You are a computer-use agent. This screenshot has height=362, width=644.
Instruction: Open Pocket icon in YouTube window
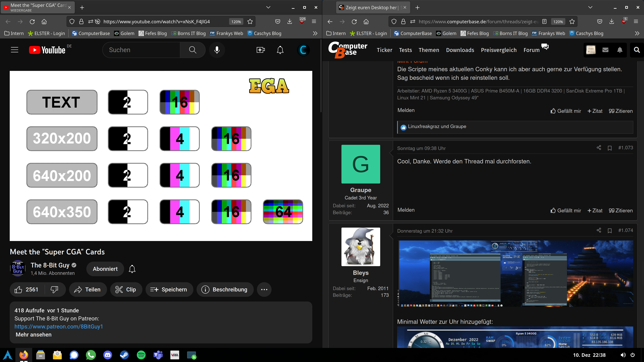click(278, 22)
